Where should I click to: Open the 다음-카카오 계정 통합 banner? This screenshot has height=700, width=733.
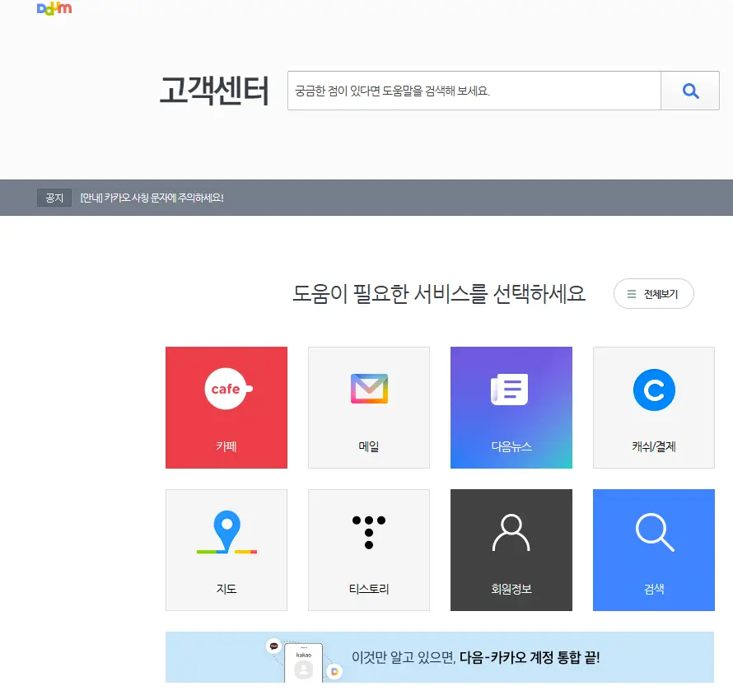(440, 657)
